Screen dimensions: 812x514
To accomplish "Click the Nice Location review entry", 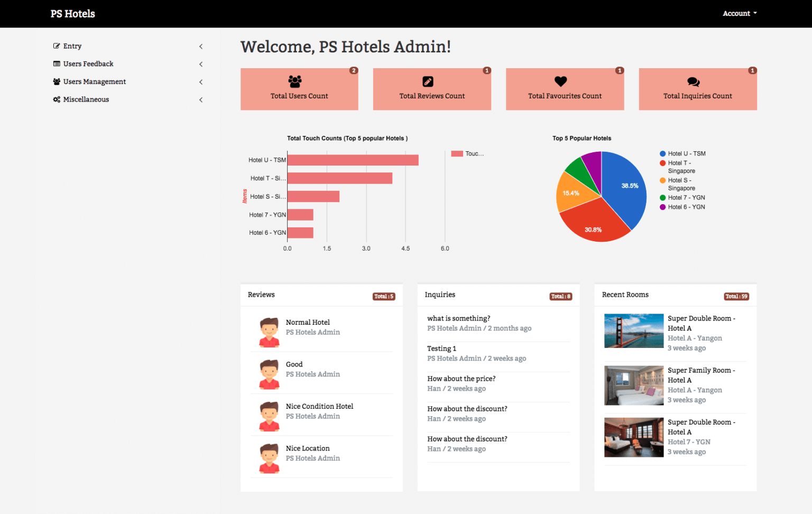I will coord(308,448).
